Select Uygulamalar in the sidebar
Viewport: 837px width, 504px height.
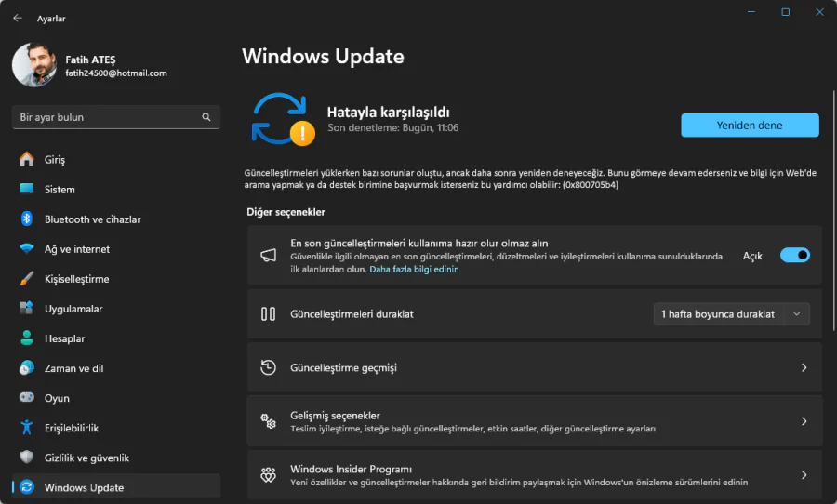73,309
